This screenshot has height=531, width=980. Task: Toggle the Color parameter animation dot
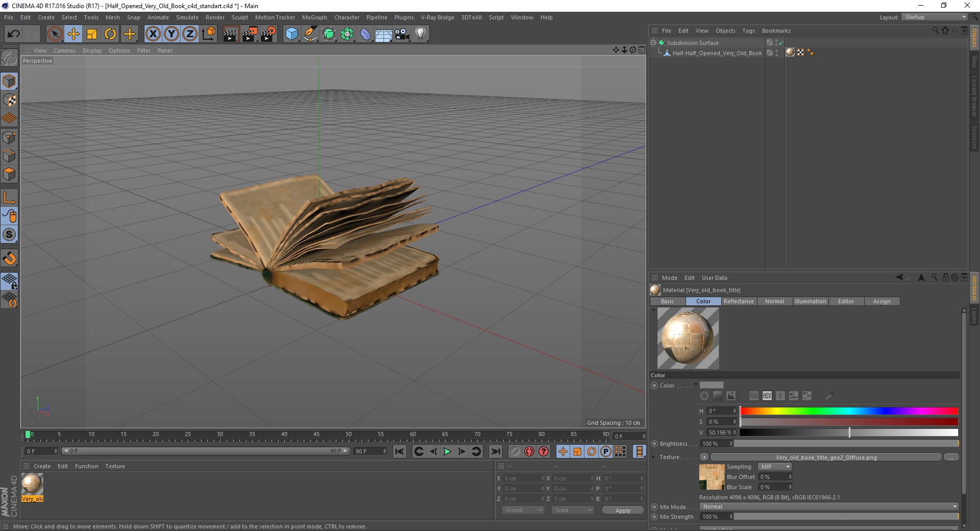click(654, 385)
